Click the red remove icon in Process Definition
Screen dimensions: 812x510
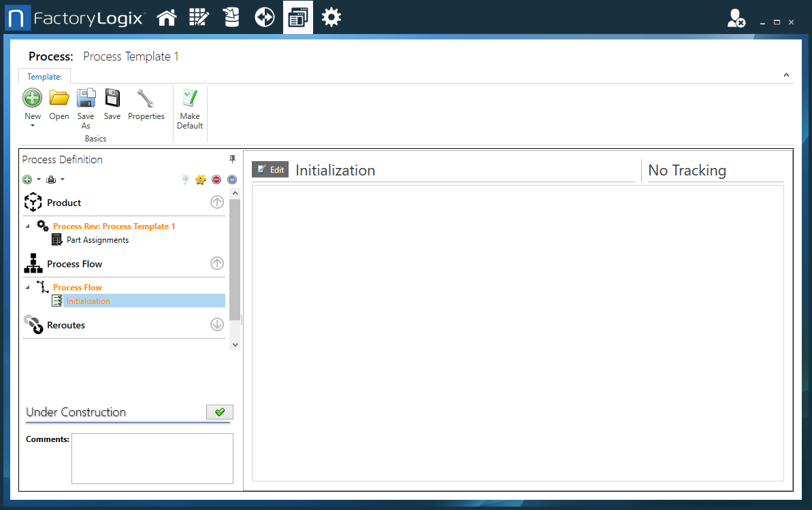pos(216,179)
